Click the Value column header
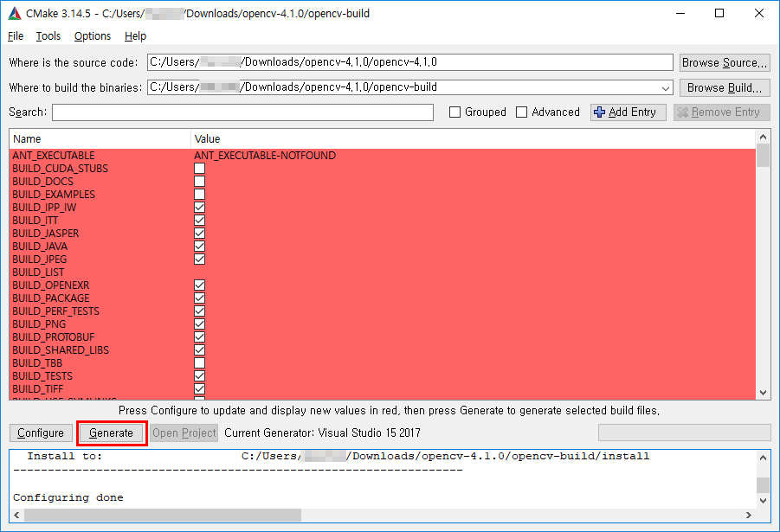 point(473,139)
